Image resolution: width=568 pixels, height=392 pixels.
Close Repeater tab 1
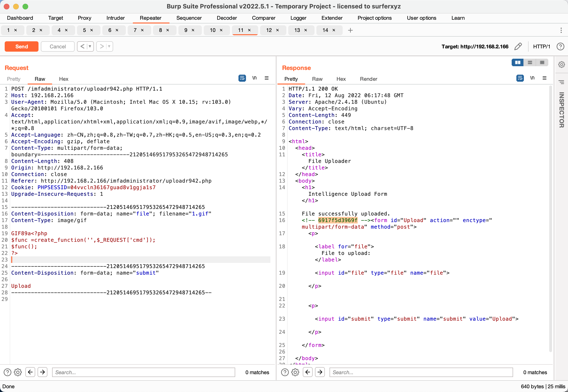(16, 30)
